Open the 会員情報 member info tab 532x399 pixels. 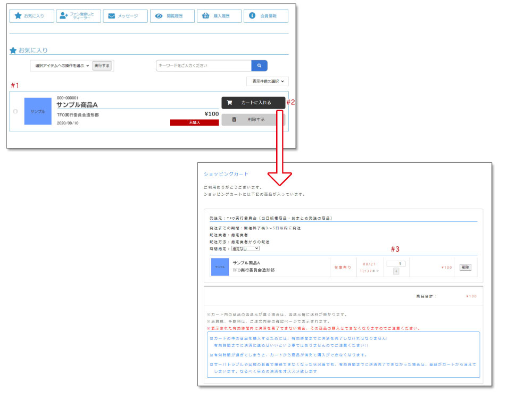[x=265, y=16]
